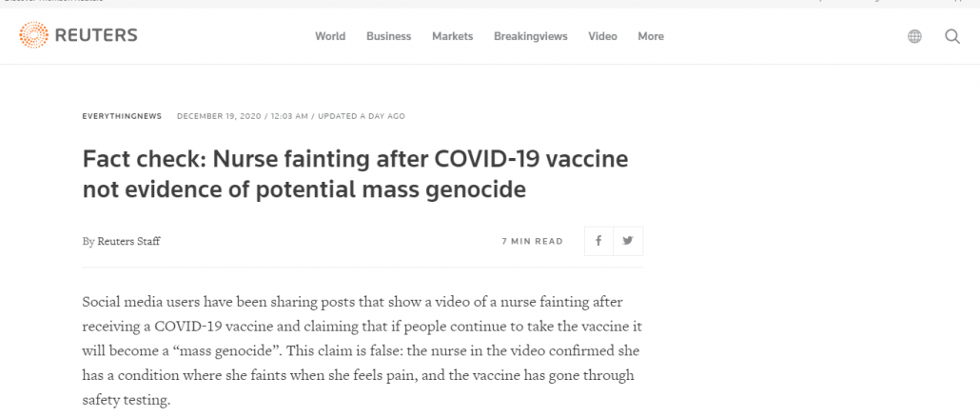The height and width of the screenshot is (417, 980).
Task: Open the Markets navigation item
Action: coord(453,36)
